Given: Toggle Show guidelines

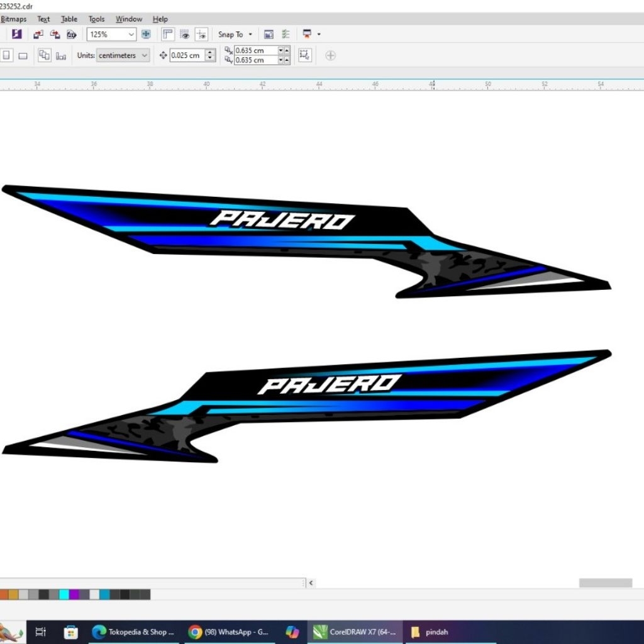Looking at the screenshot, I should pos(201,35).
